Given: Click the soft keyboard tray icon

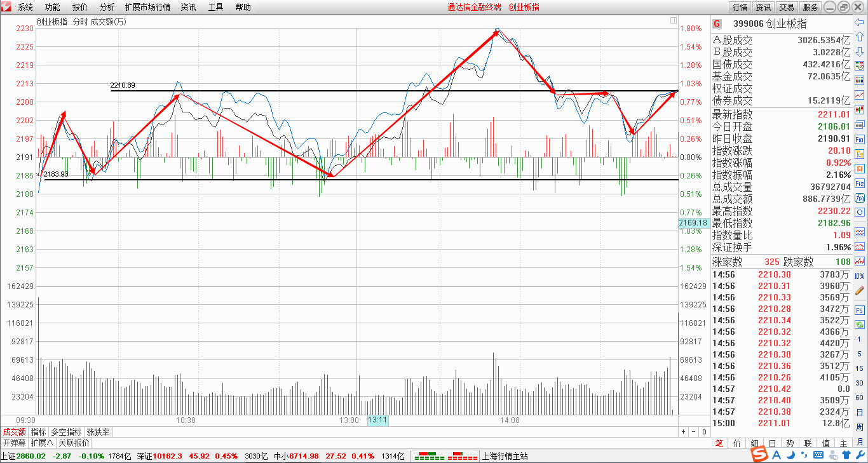Looking at the screenshot, I should 820,455.
